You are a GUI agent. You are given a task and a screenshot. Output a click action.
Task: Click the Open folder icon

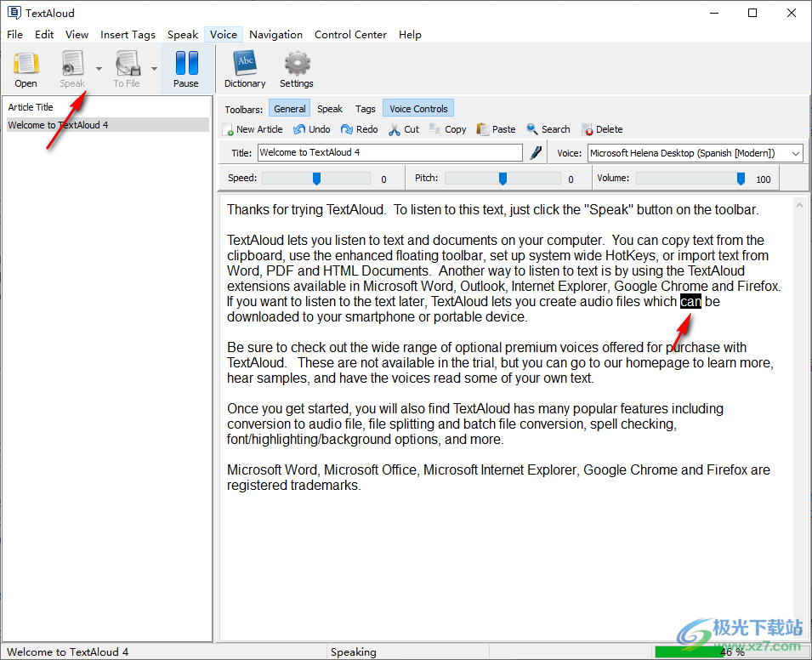coord(26,64)
